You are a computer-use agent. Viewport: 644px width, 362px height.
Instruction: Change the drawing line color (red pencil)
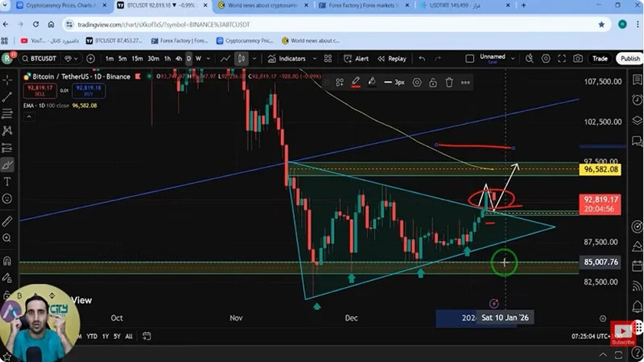pos(355,82)
